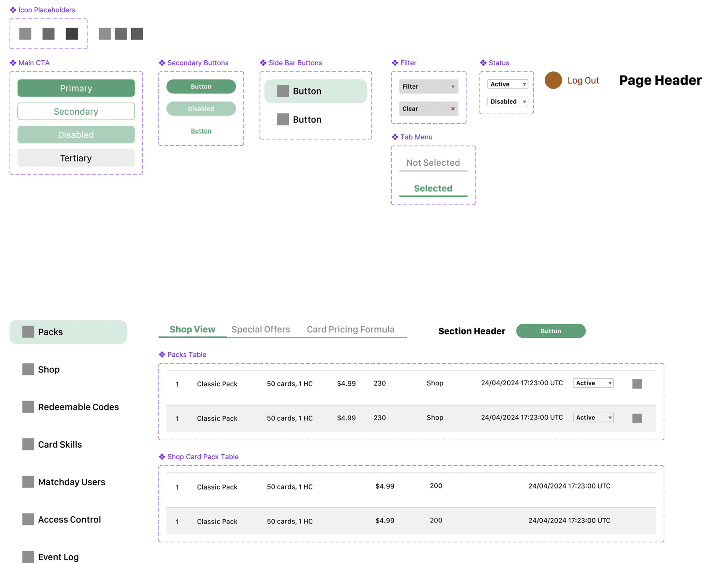Screen dimensions: 727x588
Task: Click the icon next to Redeemable Codes
Action: click(x=28, y=407)
